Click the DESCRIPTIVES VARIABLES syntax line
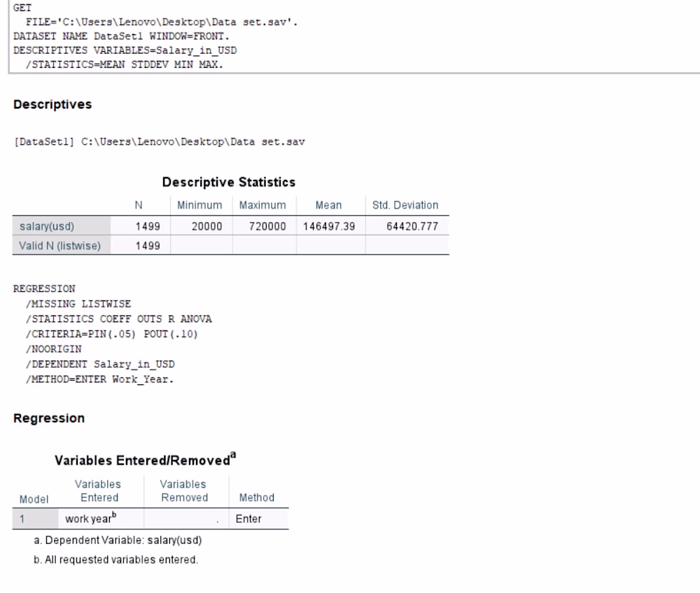 [125, 50]
